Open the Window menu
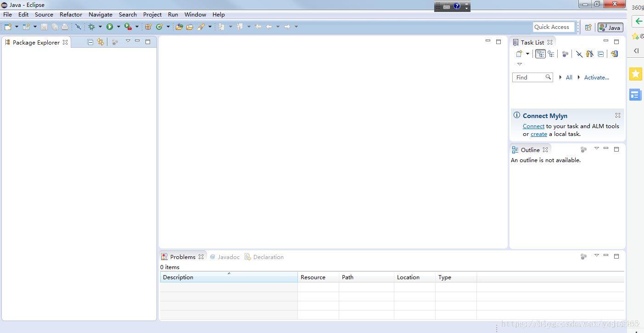The width and height of the screenshot is (644, 333). coord(195,14)
